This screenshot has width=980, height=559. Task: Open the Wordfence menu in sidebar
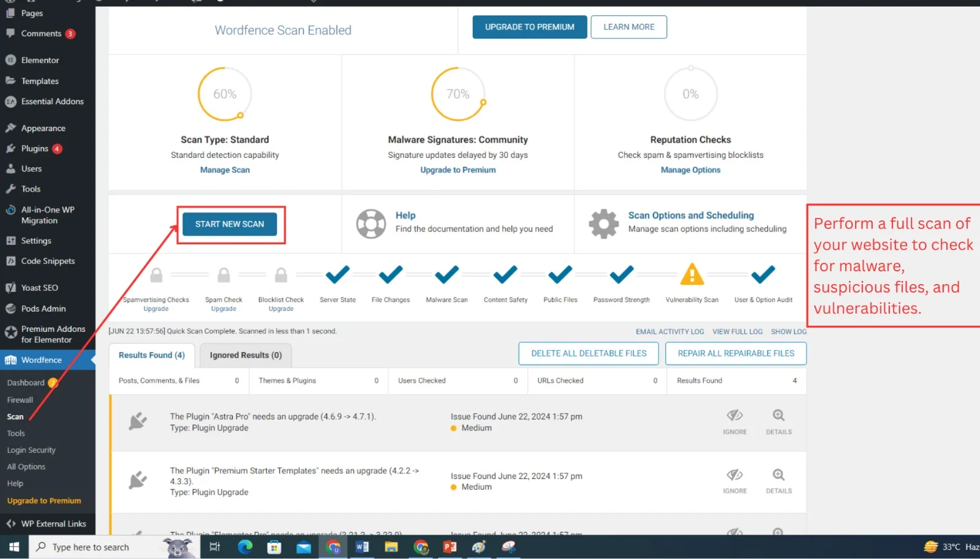pos(48,360)
